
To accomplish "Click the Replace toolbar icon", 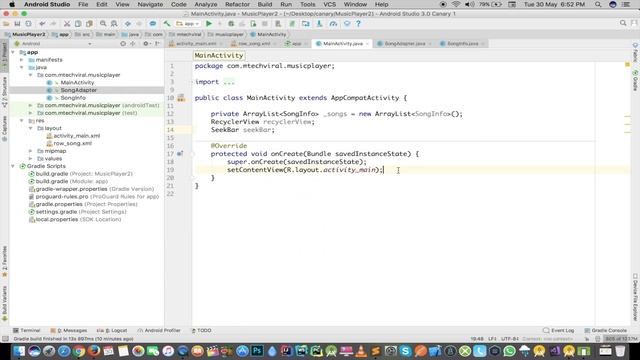I will pyautogui.click(x=114, y=24).
